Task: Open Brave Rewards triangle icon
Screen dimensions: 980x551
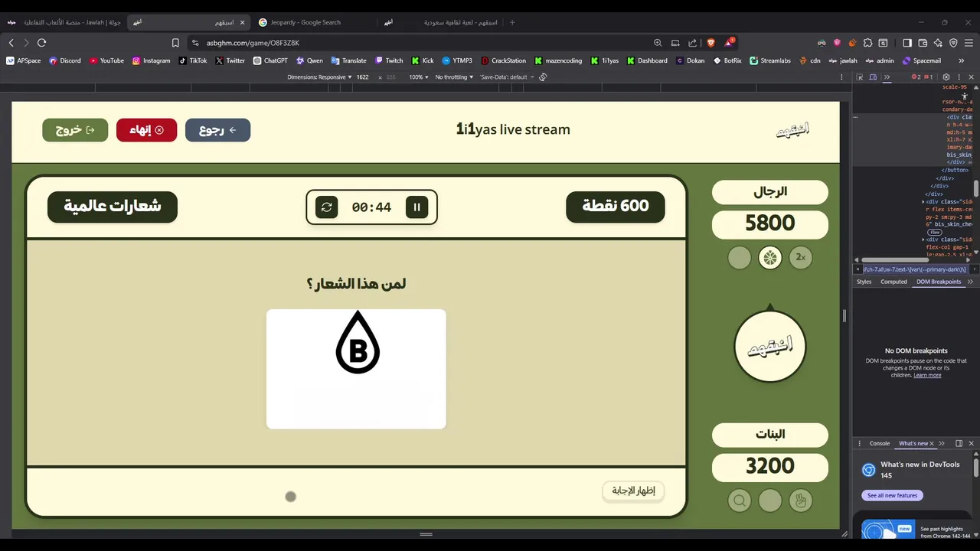Action: click(730, 42)
